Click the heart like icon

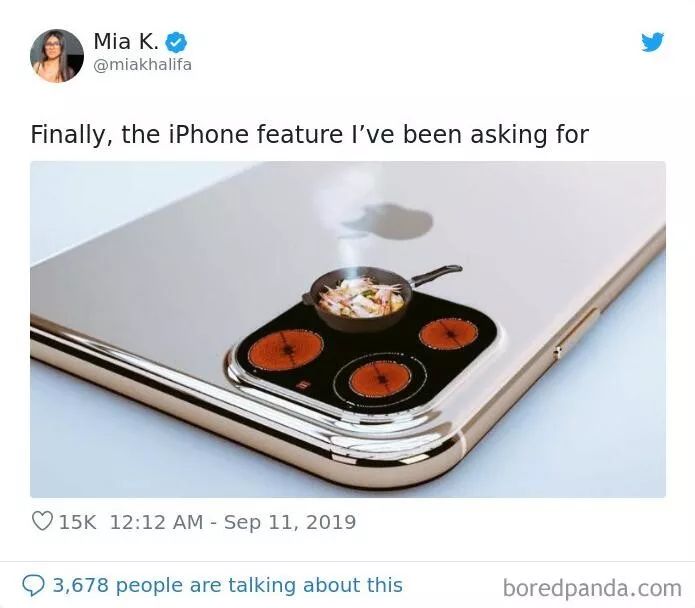[43, 521]
